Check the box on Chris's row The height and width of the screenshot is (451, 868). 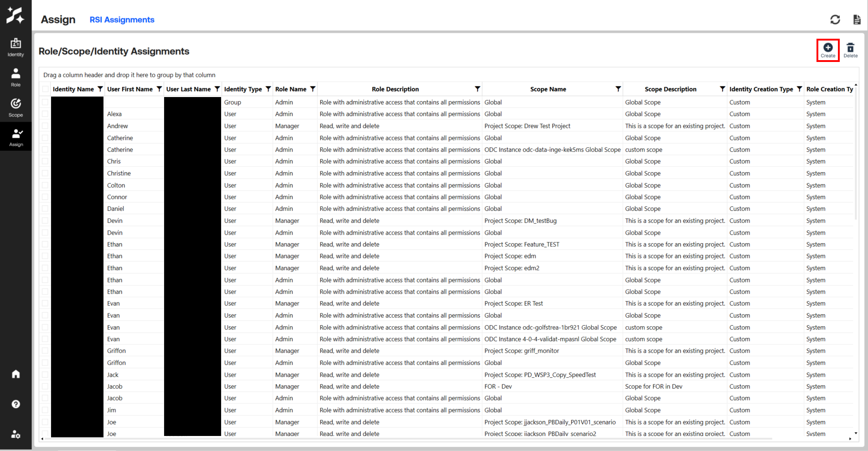pos(45,161)
